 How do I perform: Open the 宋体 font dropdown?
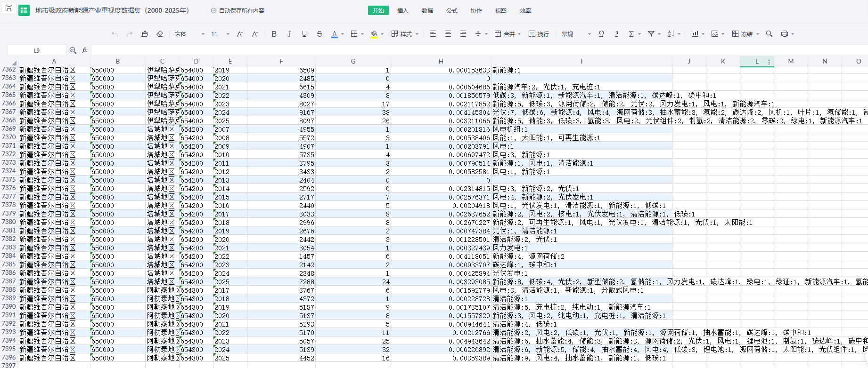(189, 34)
